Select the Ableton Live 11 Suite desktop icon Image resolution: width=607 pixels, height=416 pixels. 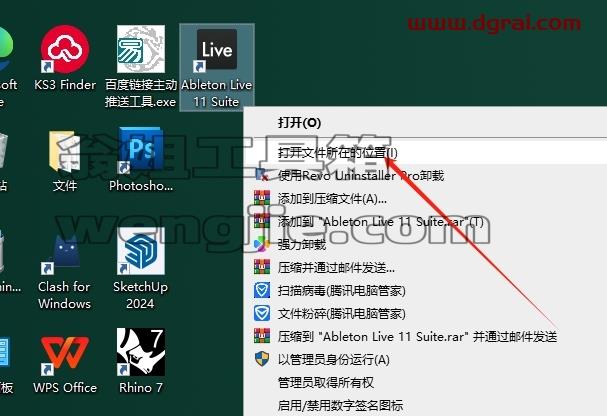[x=216, y=67]
